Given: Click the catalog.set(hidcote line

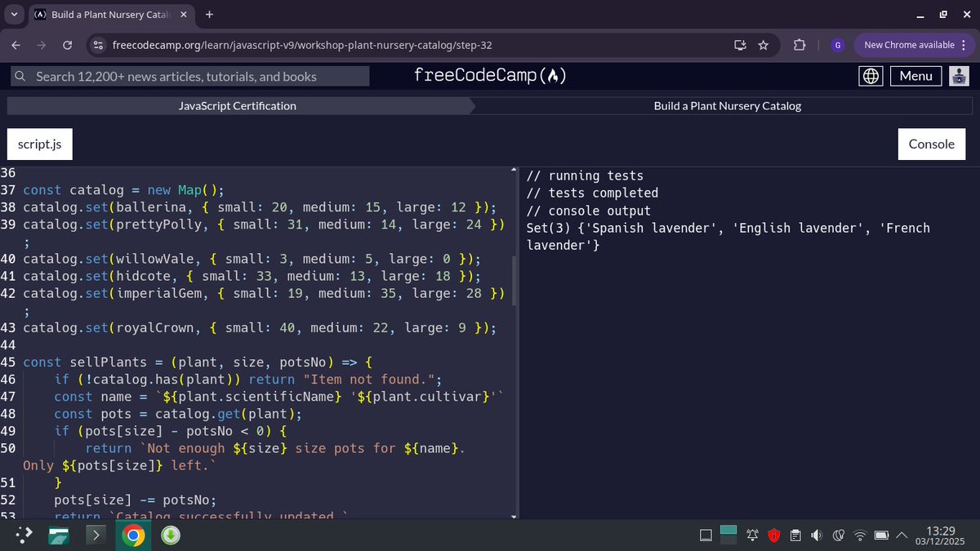Looking at the screenshot, I should point(252,276).
